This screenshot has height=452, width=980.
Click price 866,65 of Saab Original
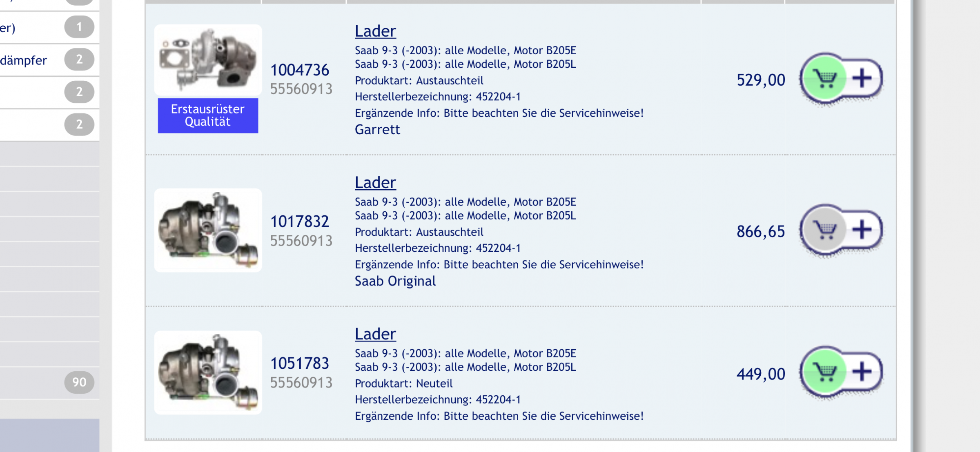coord(761,232)
